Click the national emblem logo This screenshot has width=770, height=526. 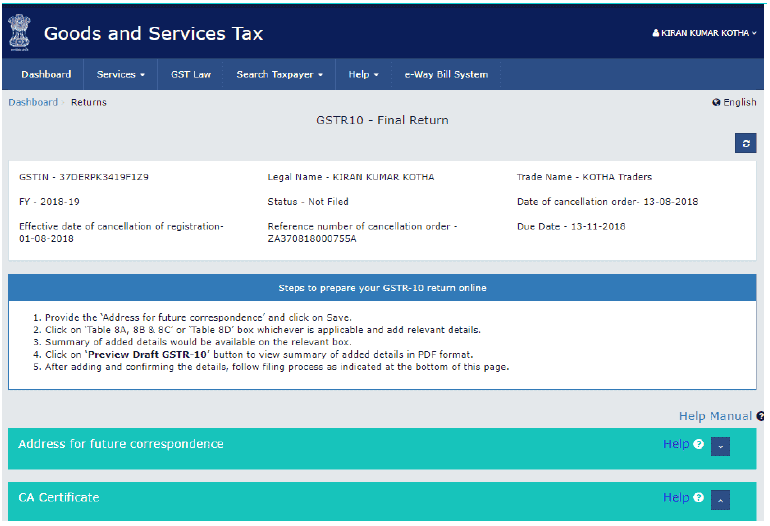click(20, 32)
